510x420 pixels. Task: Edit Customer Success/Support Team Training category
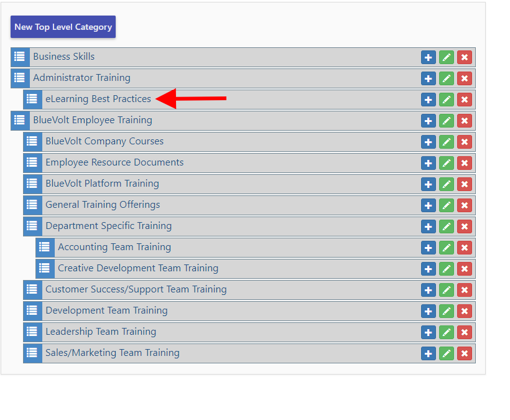click(447, 290)
